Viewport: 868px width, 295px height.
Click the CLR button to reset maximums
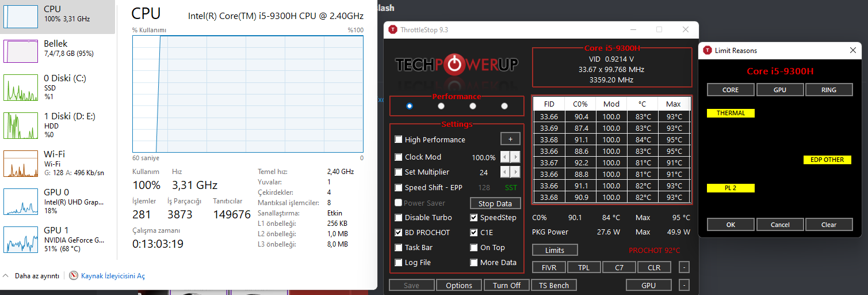point(654,267)
